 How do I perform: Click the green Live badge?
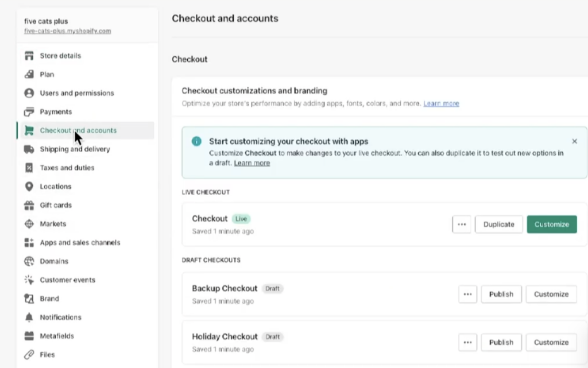click(x=241, y=219)
